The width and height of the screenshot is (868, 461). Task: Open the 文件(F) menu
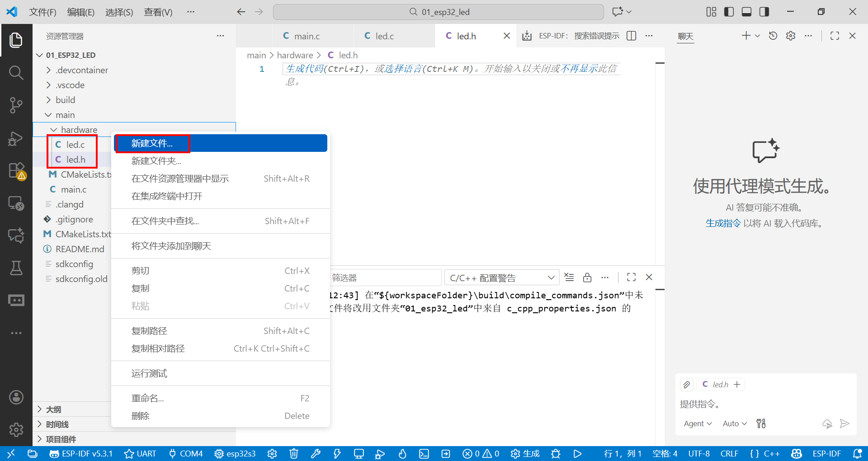coord(42,12)
